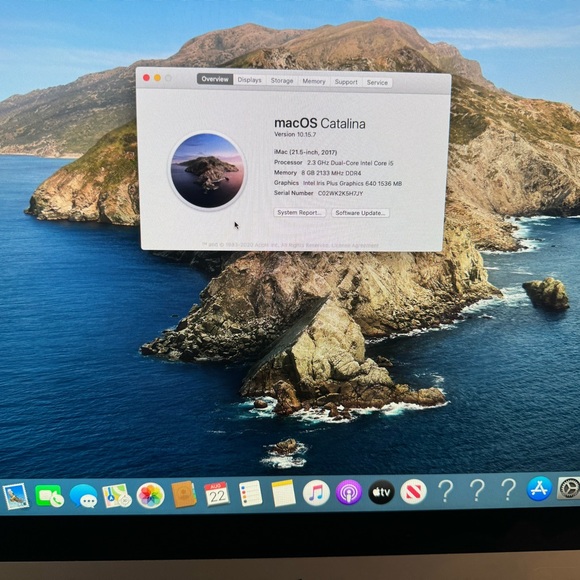Image resolution: width=580 pixels, height=580 pixels.
Task: Click the Version 10.15.7 text
Action: (x=295, y=134)
